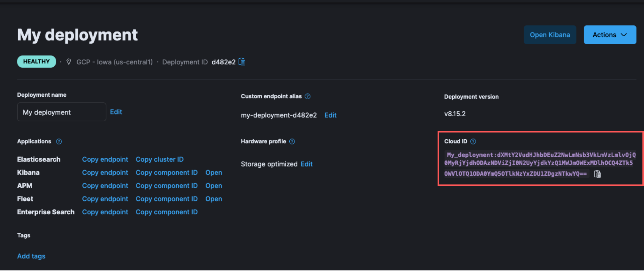
Task: Copy the Cloud ID using clipboard icon
Action: pos(597,174)
